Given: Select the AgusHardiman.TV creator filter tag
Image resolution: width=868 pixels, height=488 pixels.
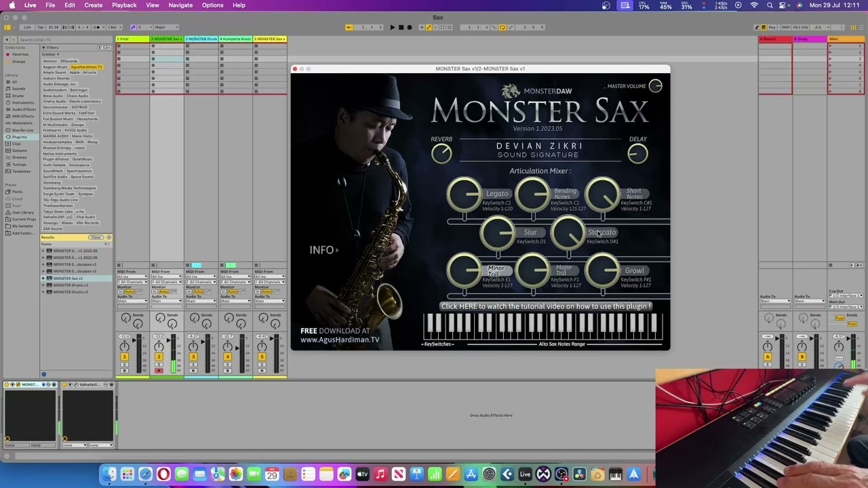Looking at the screenshot, I should [x=87, y=67].
